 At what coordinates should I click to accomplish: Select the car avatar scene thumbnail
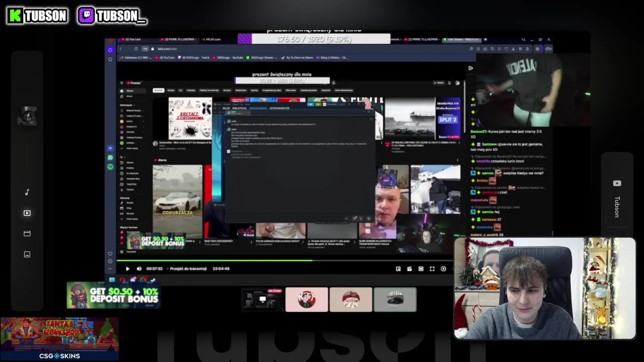(395, 300)
